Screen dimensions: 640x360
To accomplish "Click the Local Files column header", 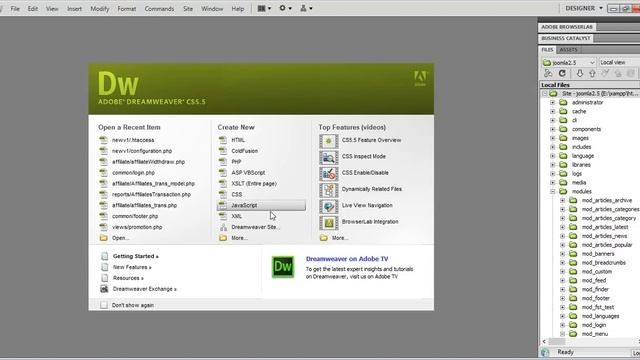I will coord(589,85).
